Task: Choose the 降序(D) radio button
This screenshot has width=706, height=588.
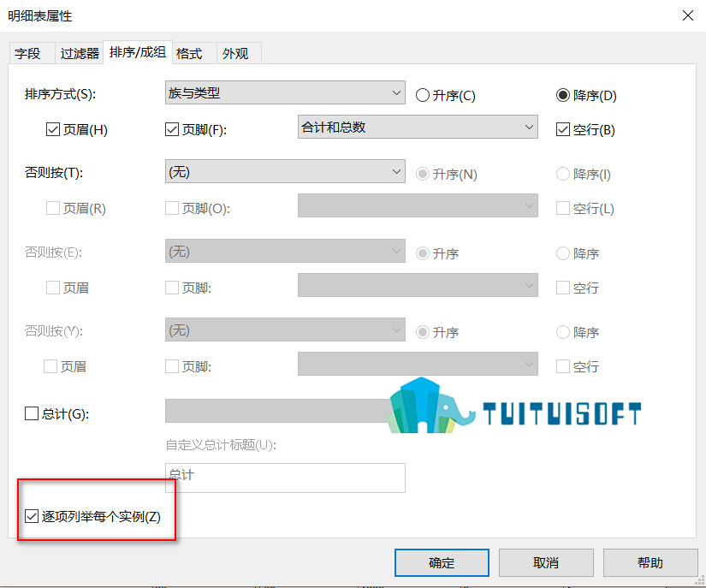Action: click(586, 96)
